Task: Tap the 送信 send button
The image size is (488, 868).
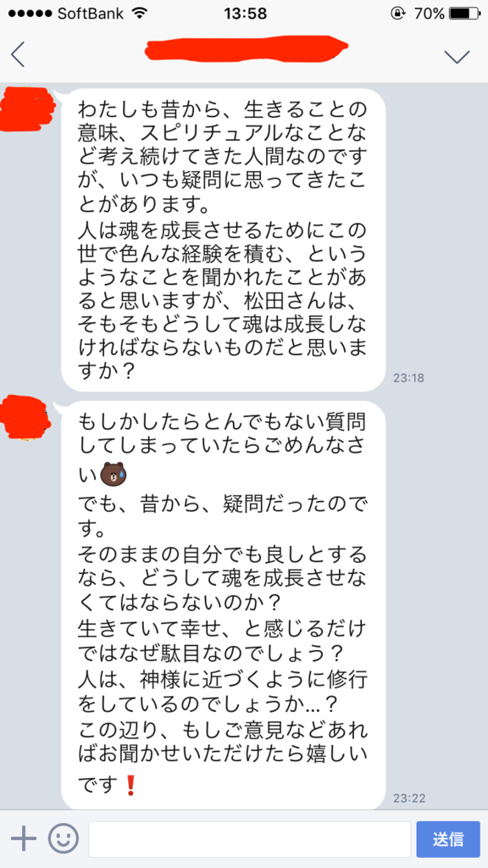Action: [448, 839]
